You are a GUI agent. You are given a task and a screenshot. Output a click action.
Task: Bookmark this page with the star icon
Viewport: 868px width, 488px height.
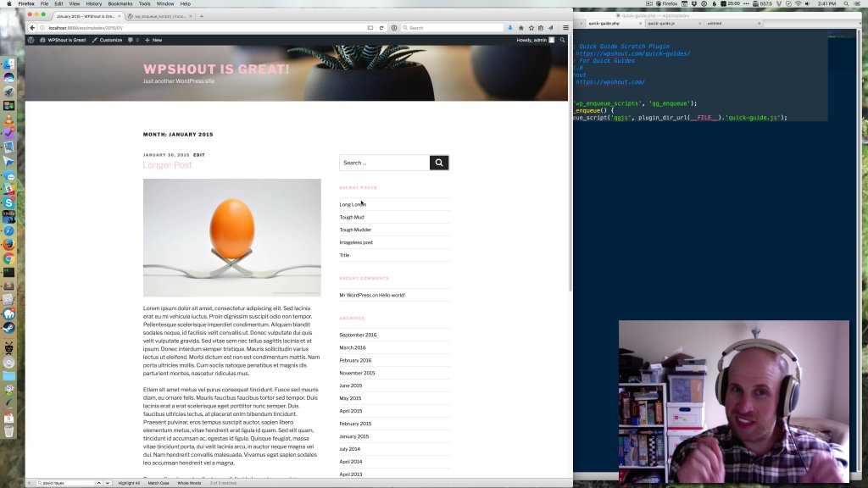click(x=531, y=28)
